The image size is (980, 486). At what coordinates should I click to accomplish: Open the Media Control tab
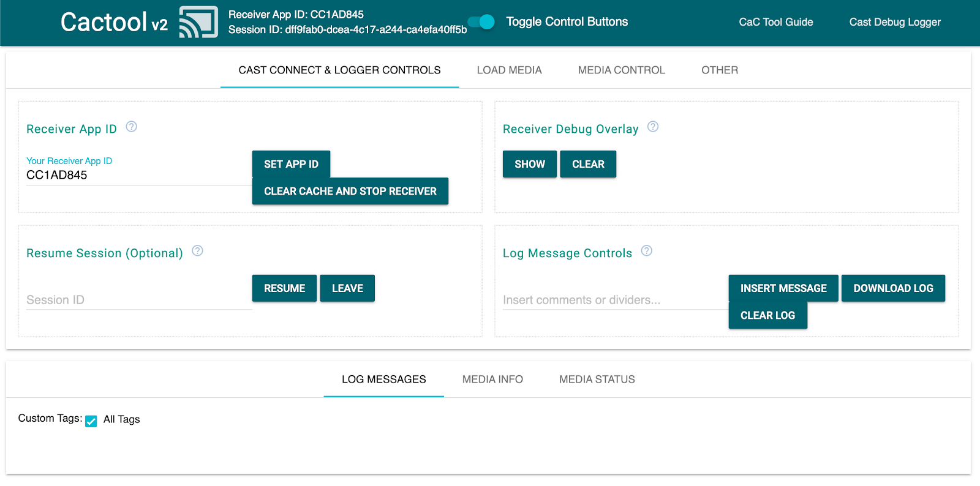(x=621, y=70)
